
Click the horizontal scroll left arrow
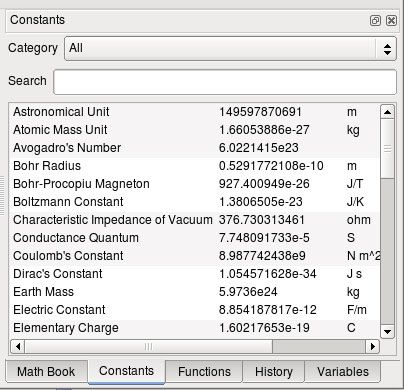[18, 347]
